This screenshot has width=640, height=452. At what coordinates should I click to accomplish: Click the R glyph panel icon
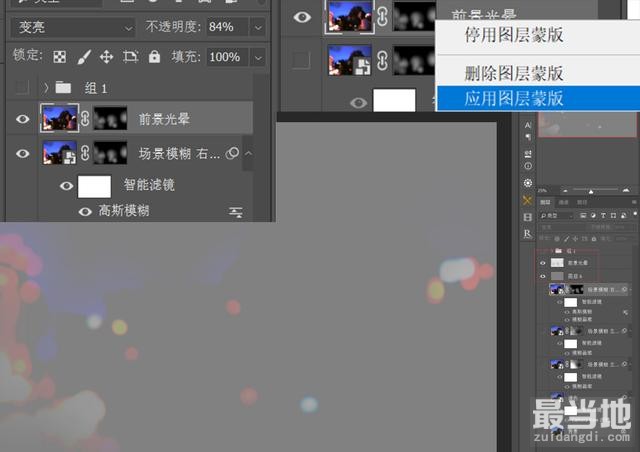point(527,234)
